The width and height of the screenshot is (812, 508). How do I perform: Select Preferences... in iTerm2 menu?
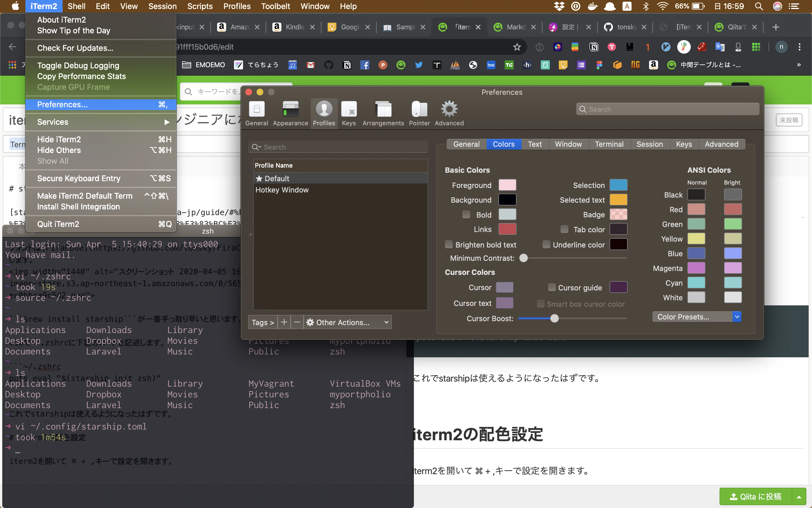point(101,104)
